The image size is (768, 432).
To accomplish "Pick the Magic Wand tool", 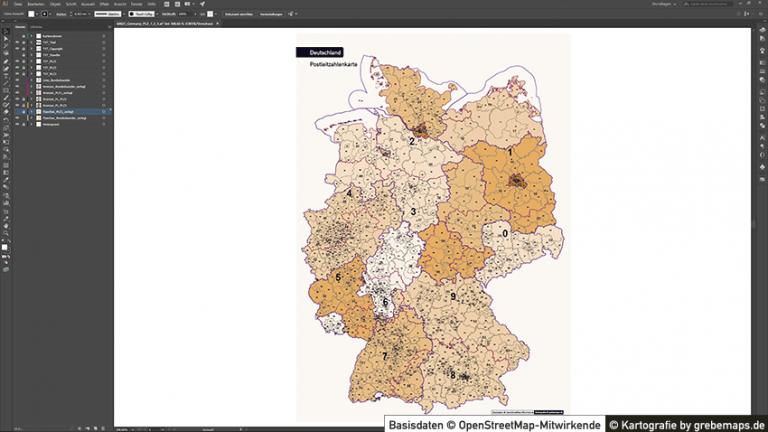I will coord(6,46).
